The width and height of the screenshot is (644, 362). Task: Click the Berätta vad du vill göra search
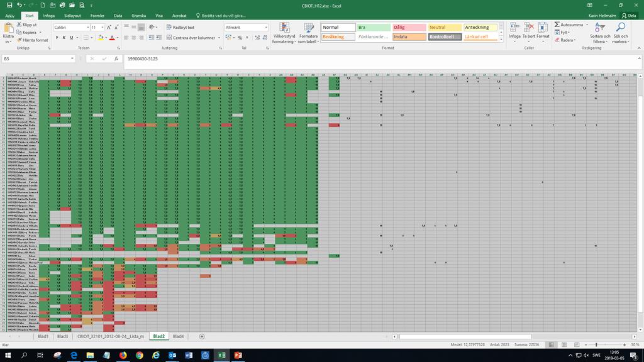(x=221, y=16)
